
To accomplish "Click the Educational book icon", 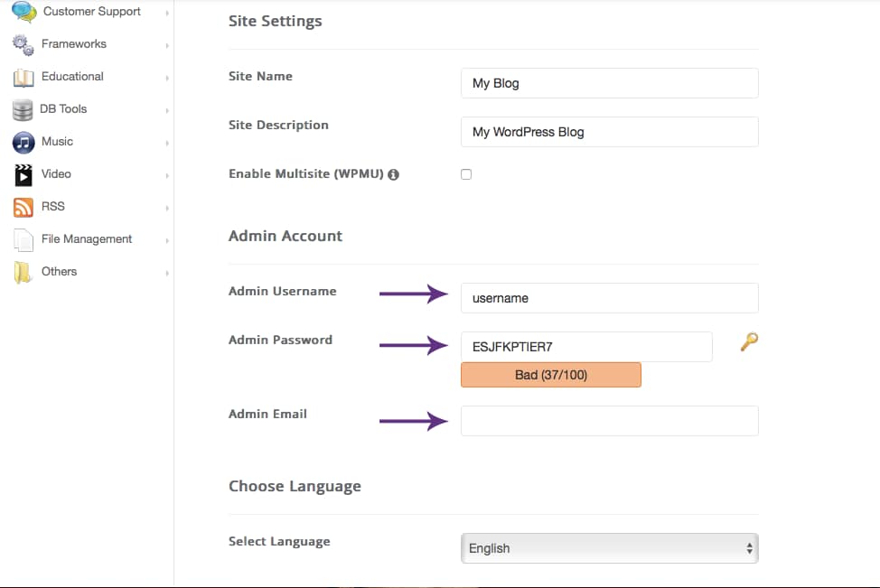I will (23, 78).
